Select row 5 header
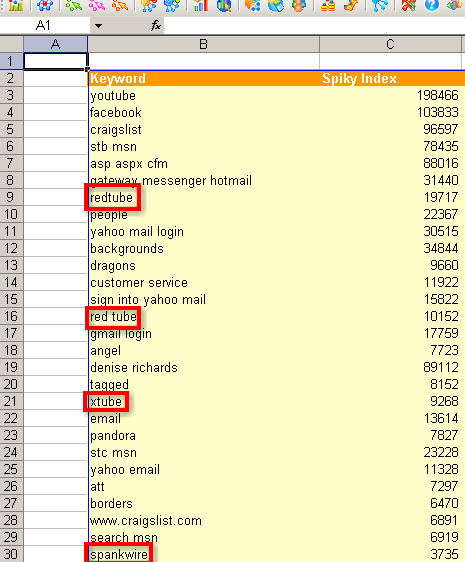Screen dimensions: 465x562 (11, 129)
